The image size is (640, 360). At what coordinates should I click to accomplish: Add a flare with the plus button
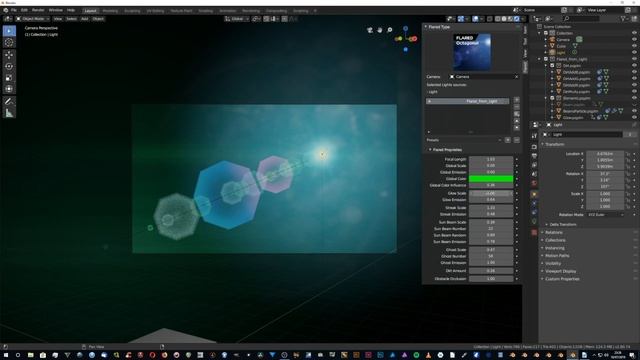(x=517, y=100)
